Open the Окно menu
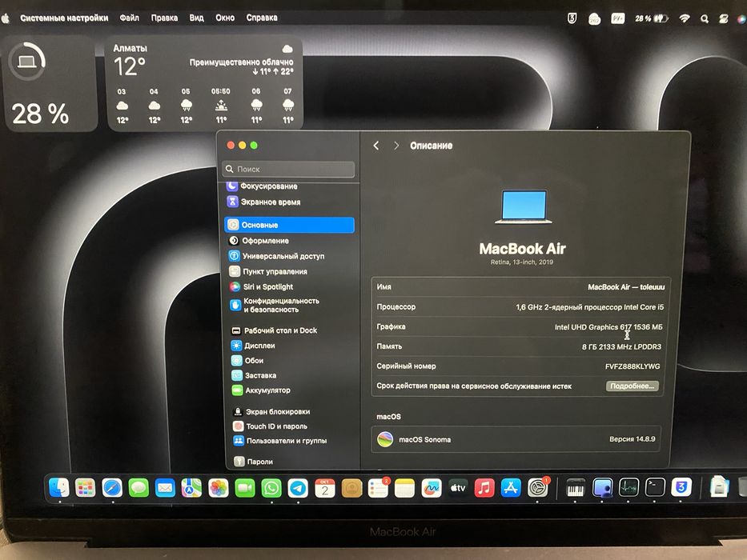 point(225,18)
